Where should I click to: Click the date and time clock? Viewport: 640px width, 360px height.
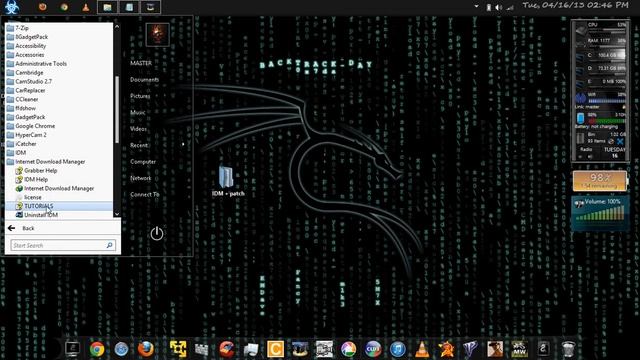[x=576, y=5]
